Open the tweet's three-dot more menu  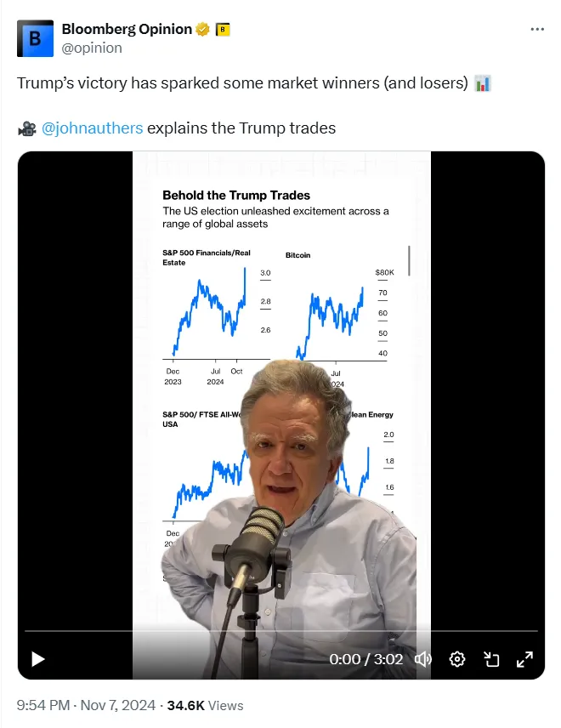coord(537,29)
